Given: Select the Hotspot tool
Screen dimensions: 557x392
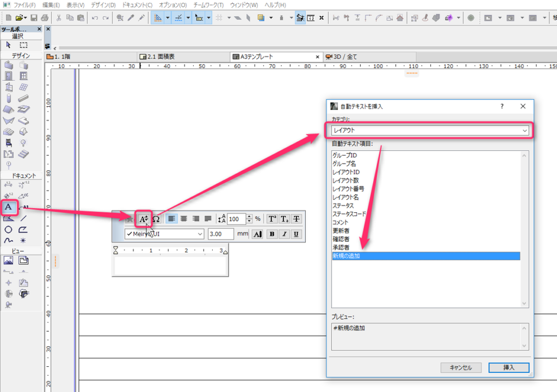Looking at the screenshot, I should coord(23,241).
